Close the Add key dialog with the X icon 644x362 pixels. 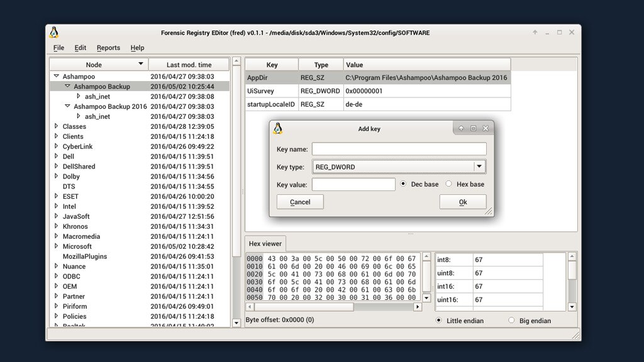click(486, 128)
